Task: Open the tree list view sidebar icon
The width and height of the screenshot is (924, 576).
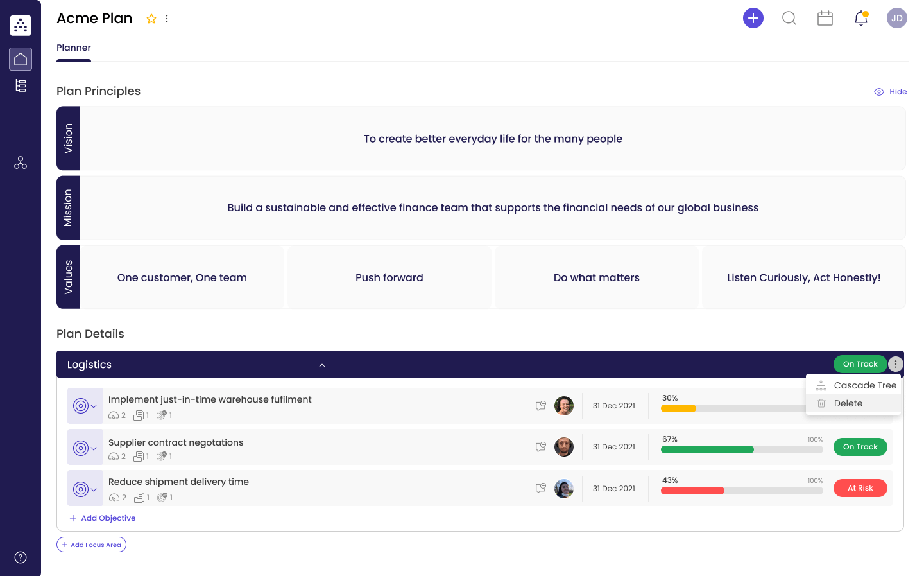Action: tap(21, 85)
